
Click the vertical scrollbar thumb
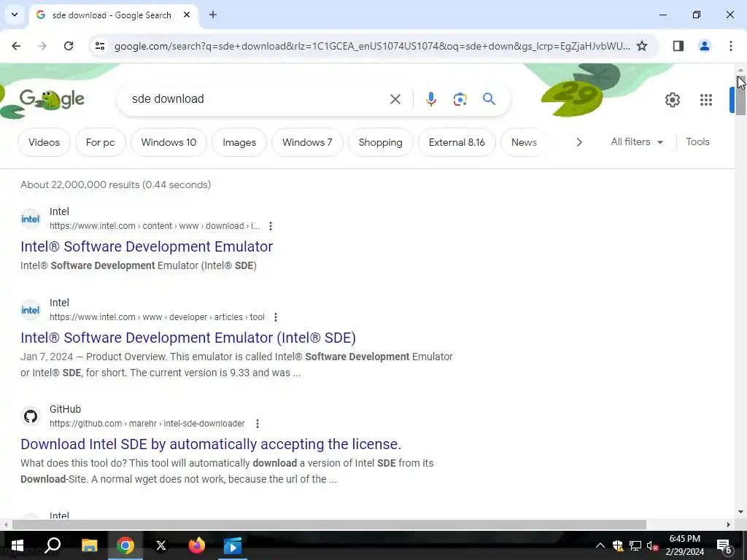click(740, 96)
